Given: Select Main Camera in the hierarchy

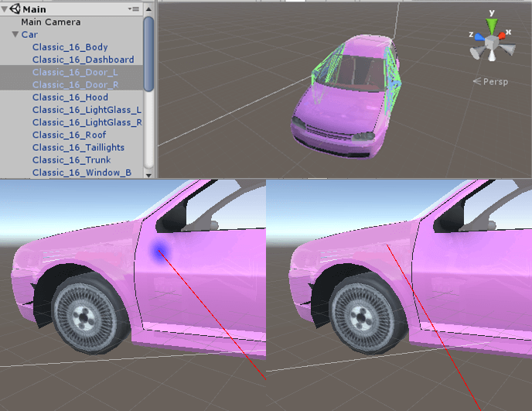Looking at the screenshot, I should (51, 22).
